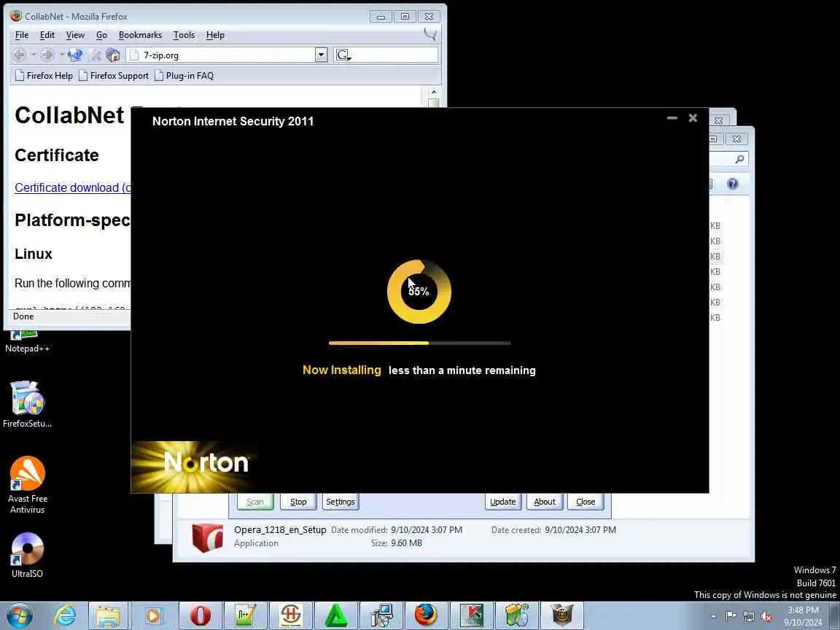Open the Plug-in FAQ bookmark
Screen dimensions: 840x630
(x=184, y=76)
